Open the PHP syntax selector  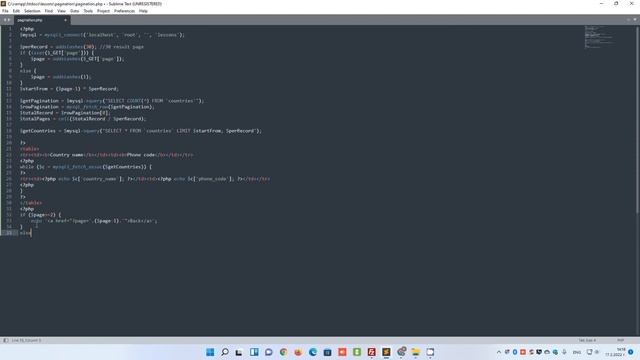[x=620, y=340]
